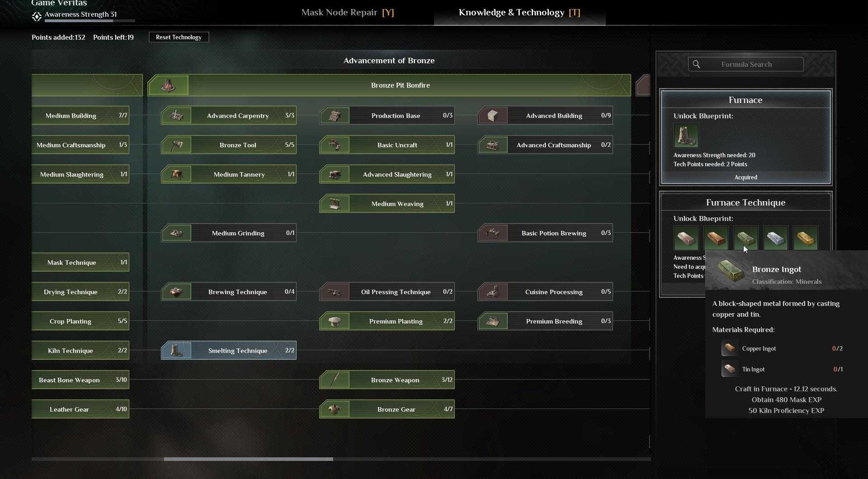Select the tin ingot blueprint icon
Image resolution: width=868 pixels, height=479 pixels.
pos(686,238)
